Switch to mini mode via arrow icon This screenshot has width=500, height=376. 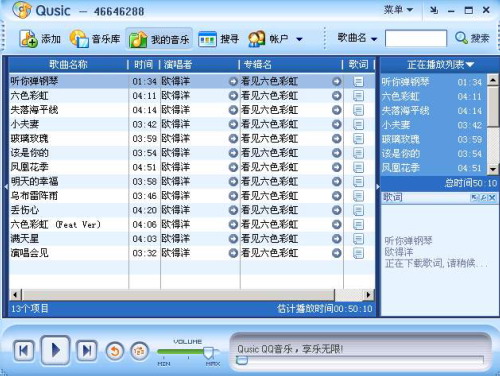(x=434, y=10)
